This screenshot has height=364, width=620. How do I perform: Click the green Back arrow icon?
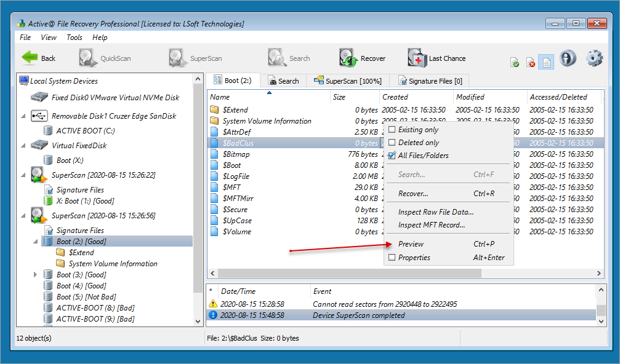click(30, 58)
